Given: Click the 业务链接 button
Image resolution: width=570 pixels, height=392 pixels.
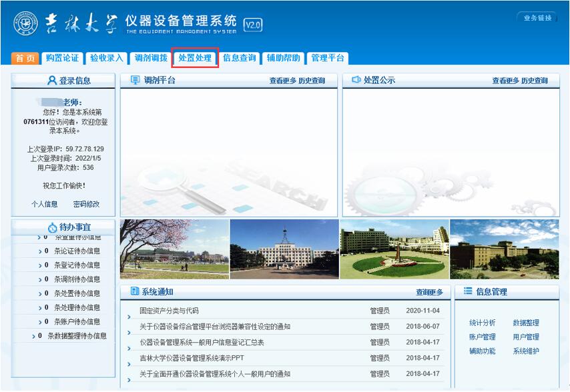Looking at the screenshot, I should click(x=537, y=18).
